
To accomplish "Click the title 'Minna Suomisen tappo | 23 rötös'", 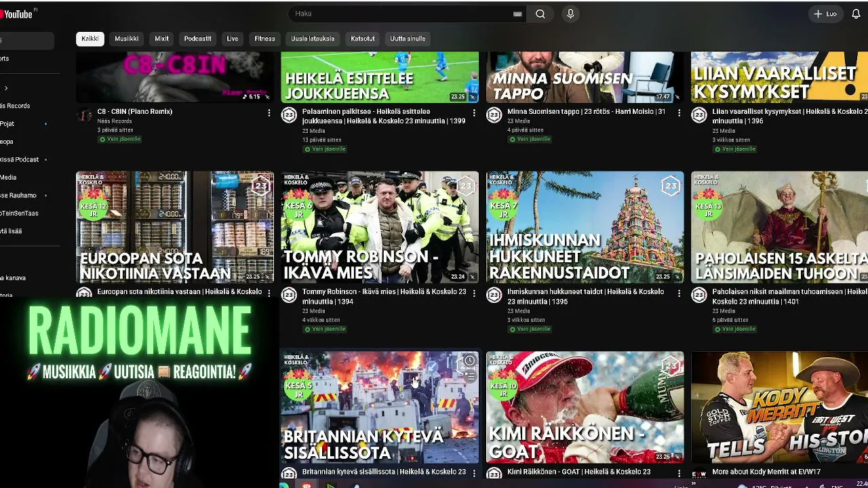I will (x=586, y=111).
